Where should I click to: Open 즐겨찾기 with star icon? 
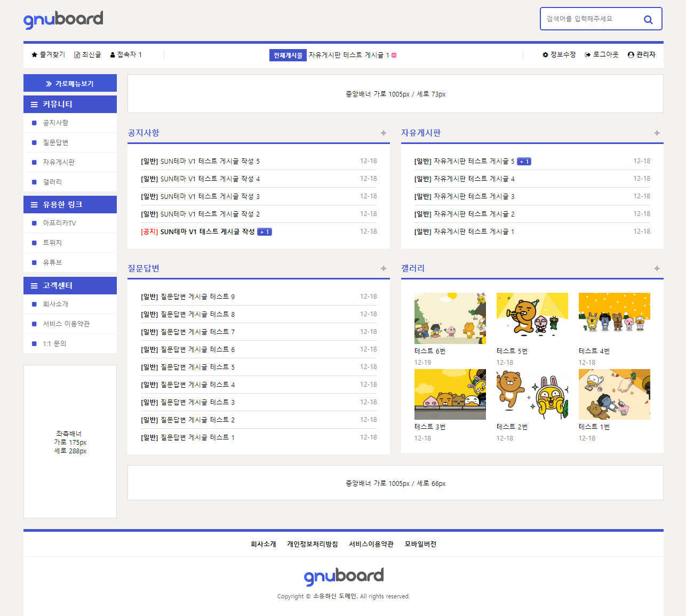tap(48, 55)
